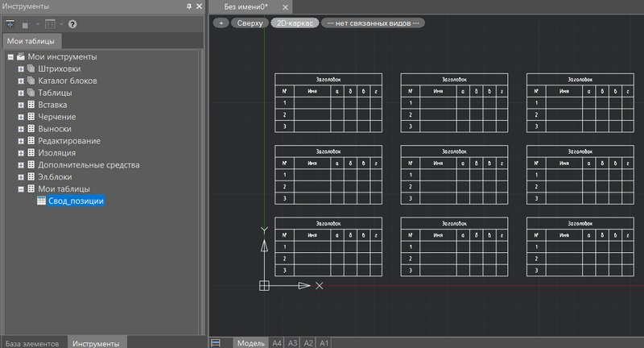Switch to the A4 layout tab
Image resolution: width=644 pixels, height=348 pixels.
click(x=277, y=343)
